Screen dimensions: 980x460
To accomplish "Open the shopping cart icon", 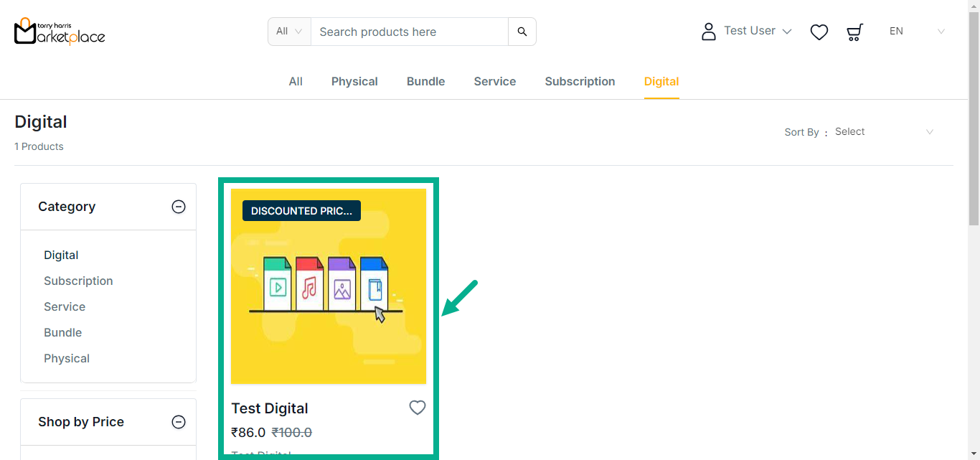I will pos(854,32).
